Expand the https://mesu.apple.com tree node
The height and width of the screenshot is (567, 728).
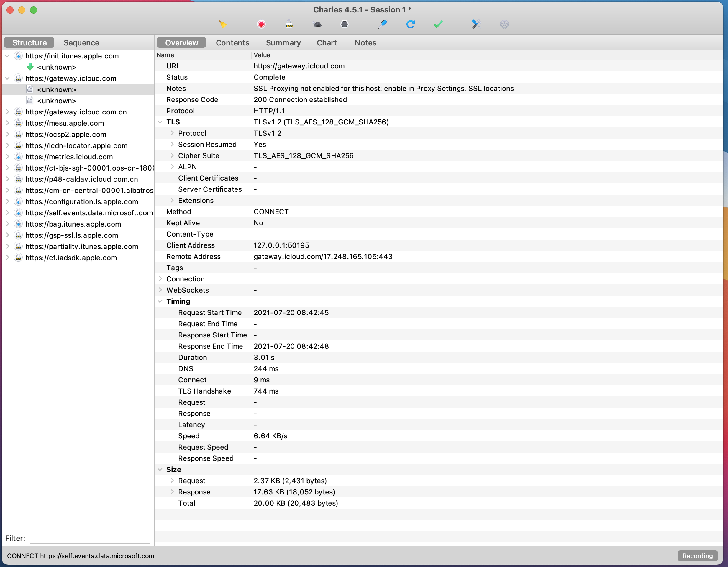(7, 123)
